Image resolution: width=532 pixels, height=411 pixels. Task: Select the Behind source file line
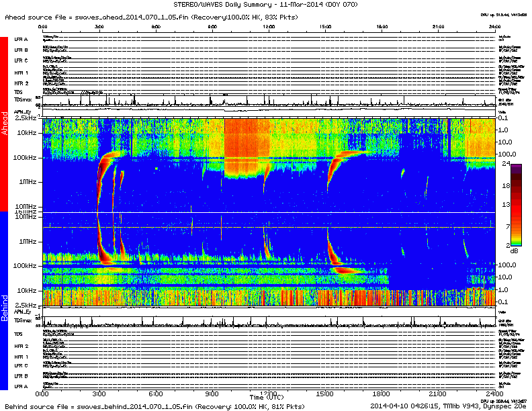[x=154, y=406]
